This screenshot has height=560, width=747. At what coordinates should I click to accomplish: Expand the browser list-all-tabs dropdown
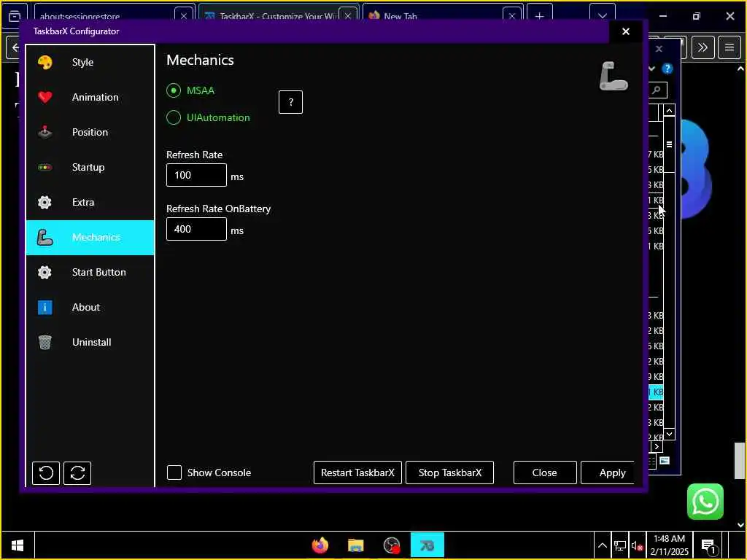click(602, 15)
